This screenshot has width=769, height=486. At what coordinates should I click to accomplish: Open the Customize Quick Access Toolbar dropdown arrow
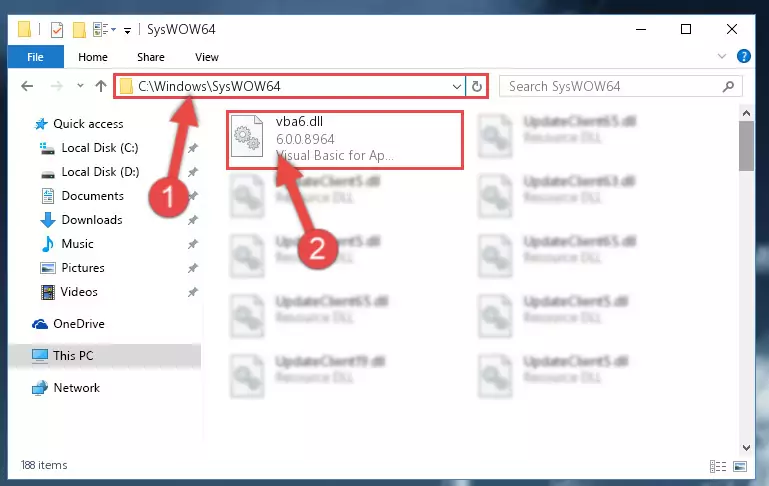point(128,30)
